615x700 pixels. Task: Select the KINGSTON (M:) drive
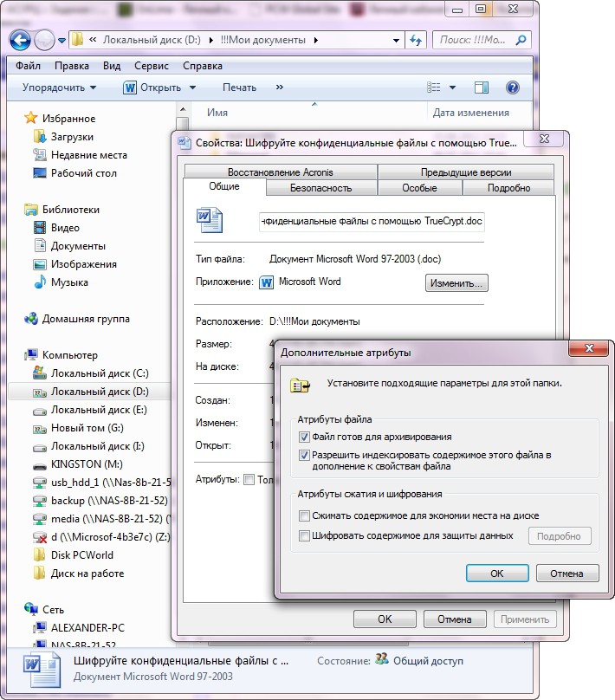point(84,464)
